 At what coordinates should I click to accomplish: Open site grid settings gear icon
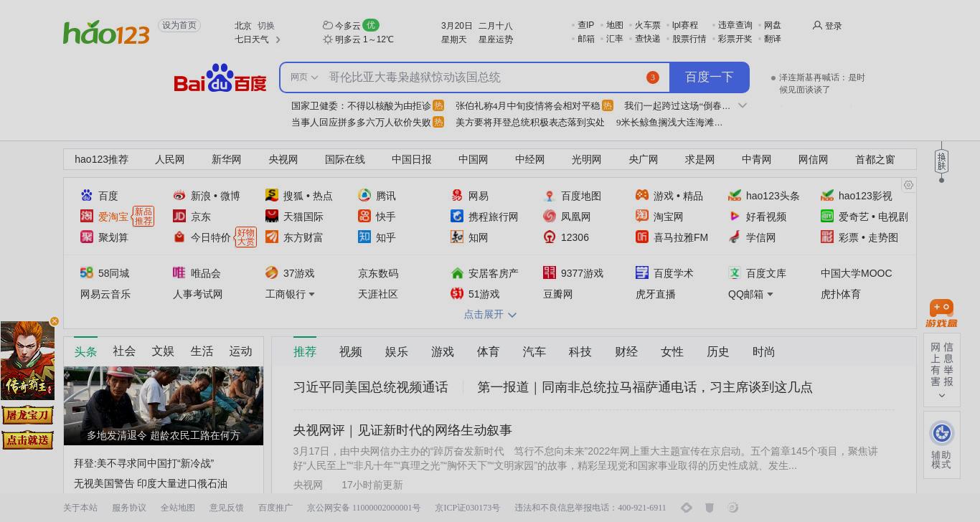[x=908, y=185]
